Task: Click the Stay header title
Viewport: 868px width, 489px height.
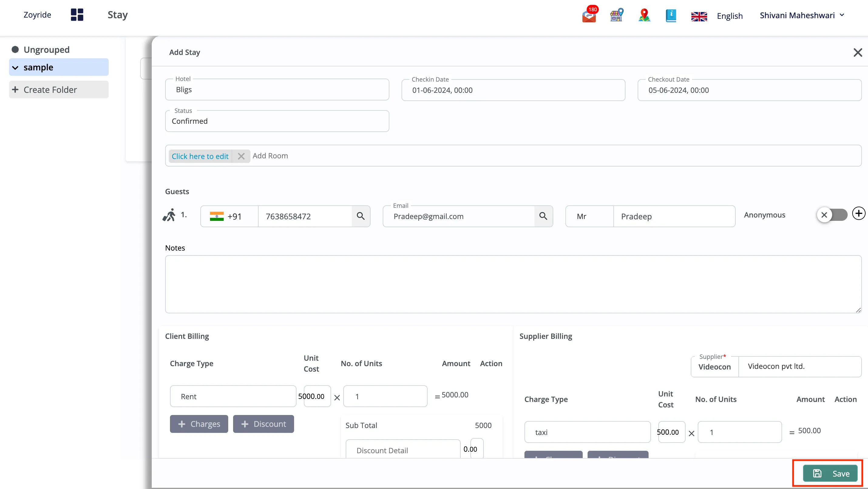Action: point(117,15)
